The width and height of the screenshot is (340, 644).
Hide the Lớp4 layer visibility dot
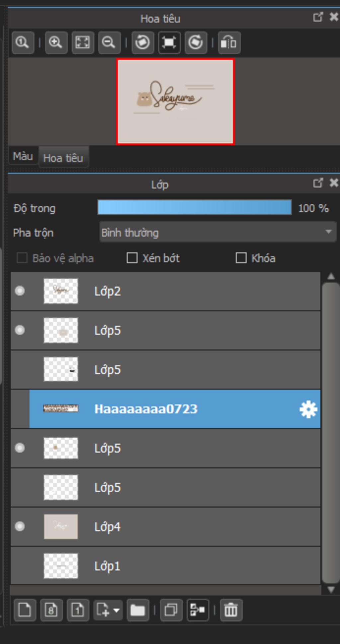tap(20, 527)
